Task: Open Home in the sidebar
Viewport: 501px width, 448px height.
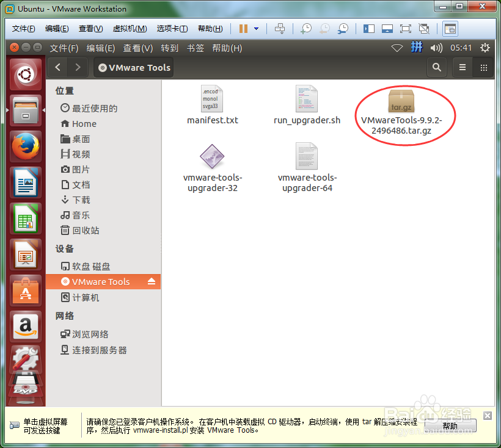Action: [x=79, y=123]
